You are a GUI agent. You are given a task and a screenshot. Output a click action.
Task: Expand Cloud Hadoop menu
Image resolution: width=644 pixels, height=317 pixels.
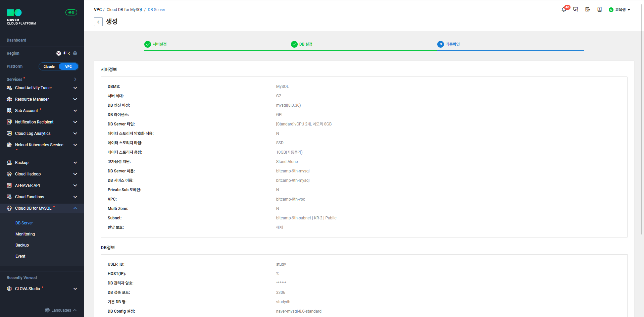coord(75,174)
